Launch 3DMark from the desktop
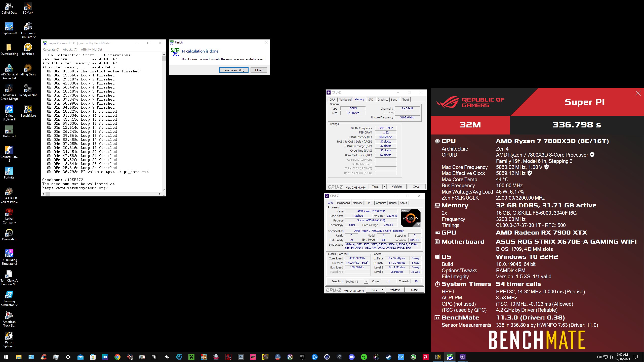 pos(28,8)
